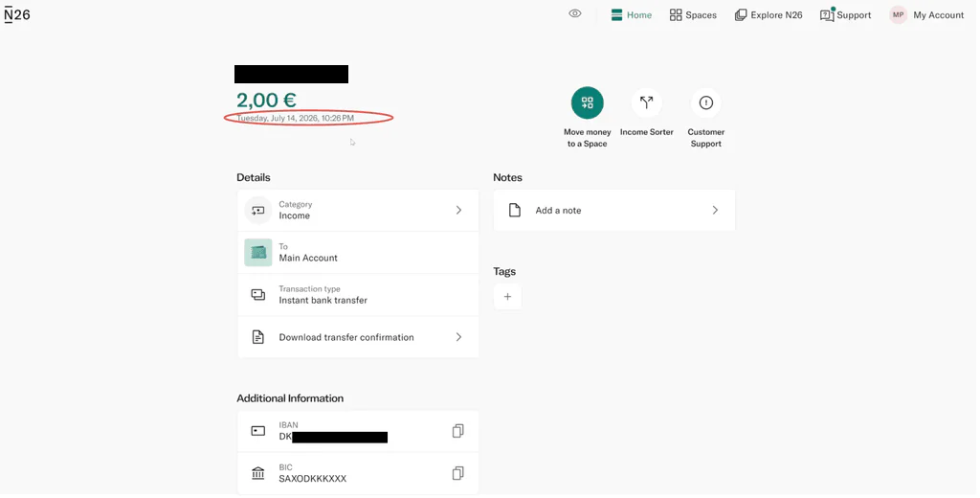Toggle balance visibility eye icon

tap(575, 13)
